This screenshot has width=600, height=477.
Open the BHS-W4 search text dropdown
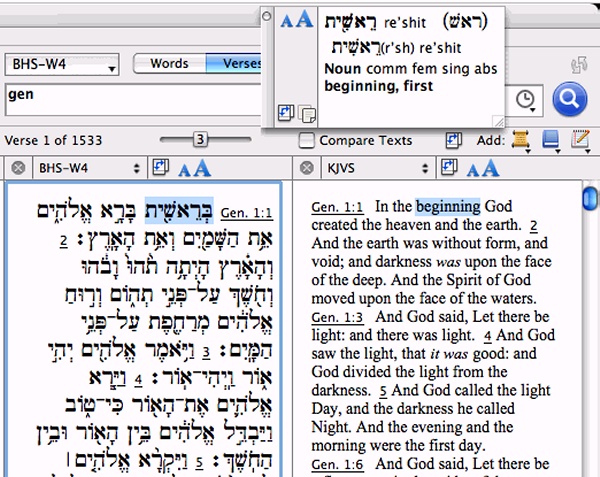[x=62, y=64]
